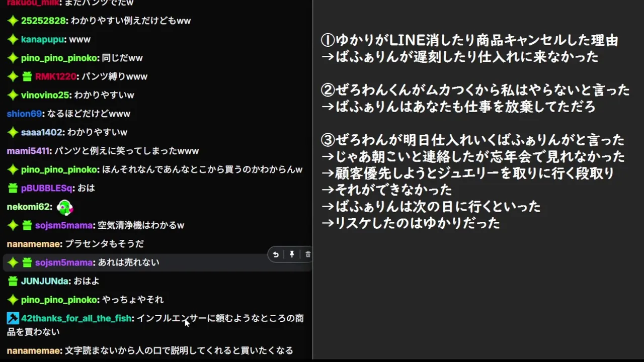Click the chat text '文字読まないから人の口で説明してくれると買いたくなる'
644x362 pixels.
[179, 350]
